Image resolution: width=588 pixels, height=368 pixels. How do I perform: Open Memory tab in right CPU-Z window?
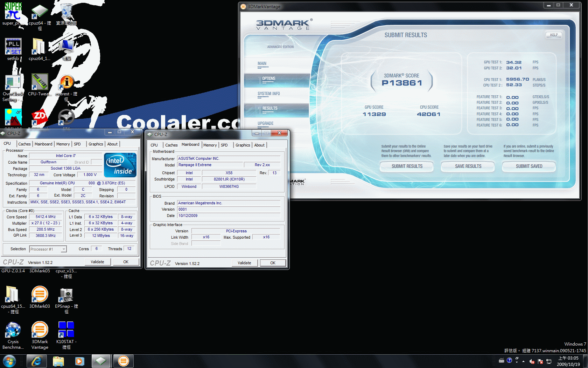point(210,145)
